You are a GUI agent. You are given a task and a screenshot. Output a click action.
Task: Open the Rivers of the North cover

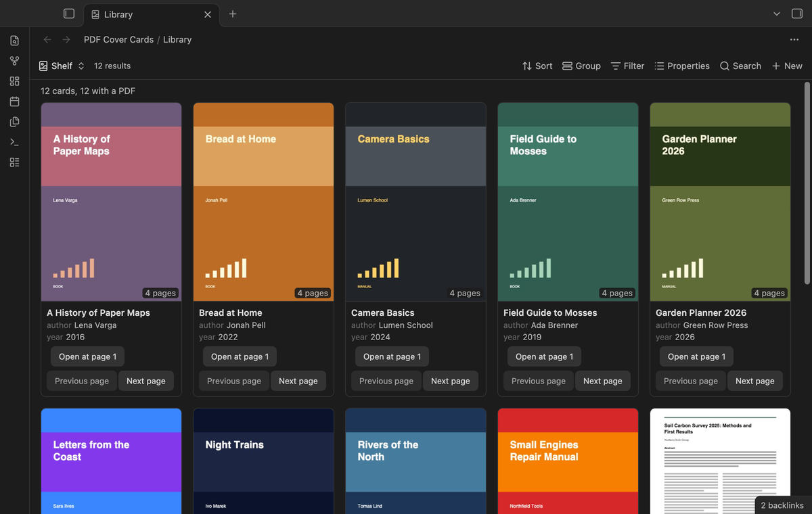415,461
